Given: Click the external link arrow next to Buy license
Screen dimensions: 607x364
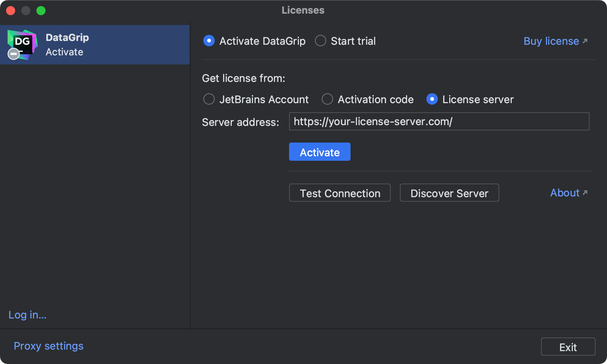Looking at the screenshot, I should (585, 41).
